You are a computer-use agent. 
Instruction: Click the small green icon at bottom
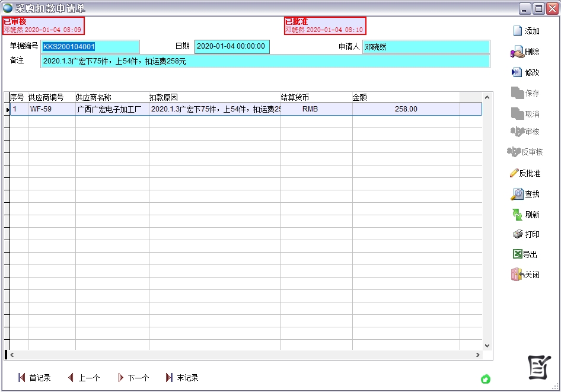(486, 379)
